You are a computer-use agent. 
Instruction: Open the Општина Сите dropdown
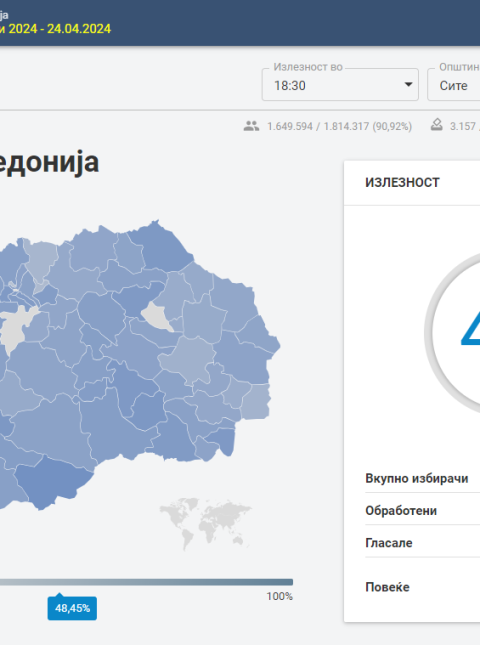coord(454,85)
